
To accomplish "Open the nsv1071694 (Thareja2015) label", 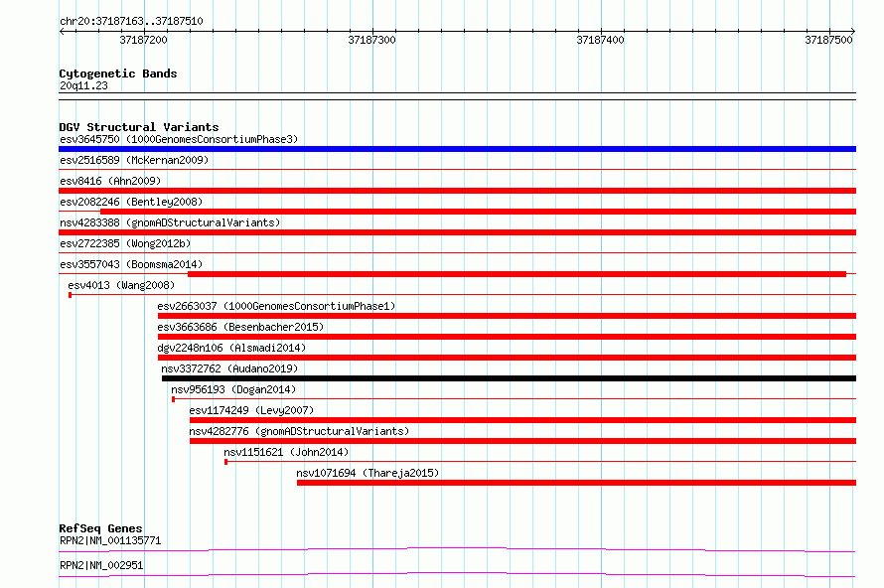I will pyautogui.click(x=368, y=473).
